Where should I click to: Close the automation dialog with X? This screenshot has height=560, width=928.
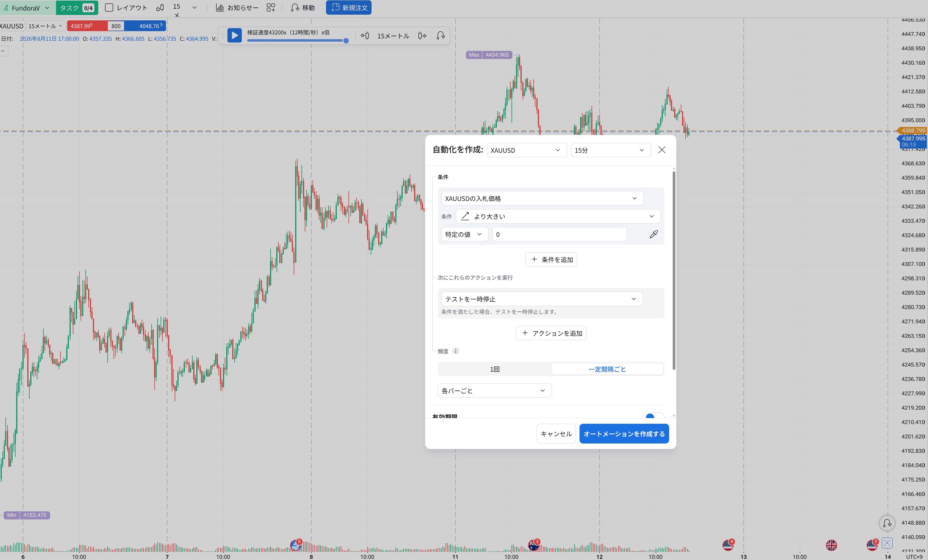click(x=662, y=150)
